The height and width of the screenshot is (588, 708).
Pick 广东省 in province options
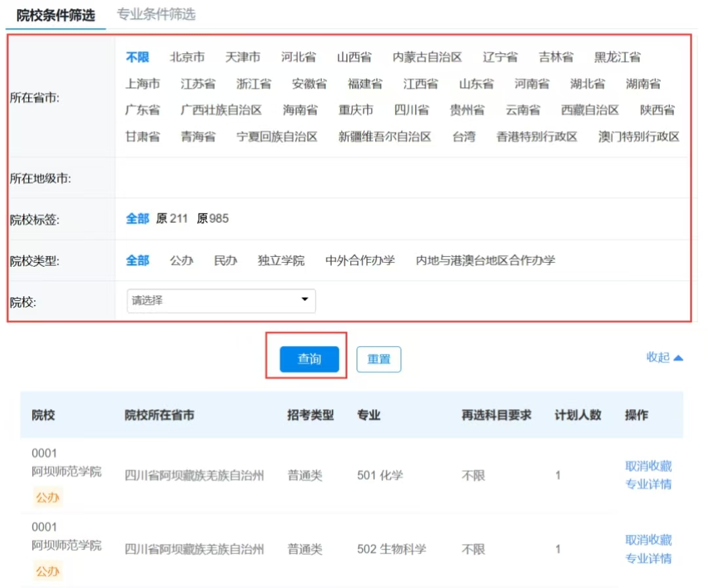(x=142, y=110)
